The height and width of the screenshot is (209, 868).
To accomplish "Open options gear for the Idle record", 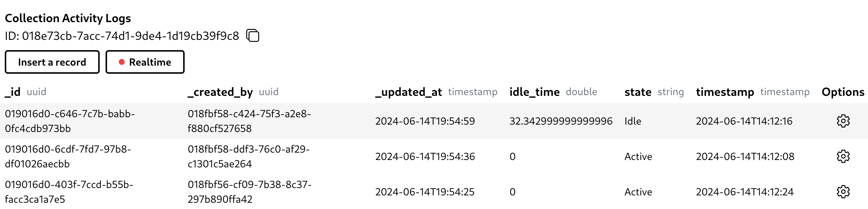I will (843, 121).
